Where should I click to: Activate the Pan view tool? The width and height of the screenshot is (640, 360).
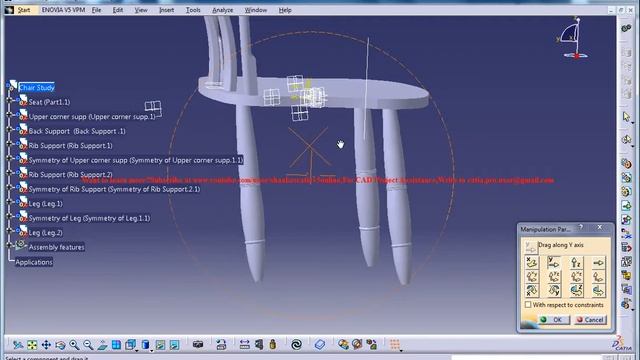[x=46, y=345]
